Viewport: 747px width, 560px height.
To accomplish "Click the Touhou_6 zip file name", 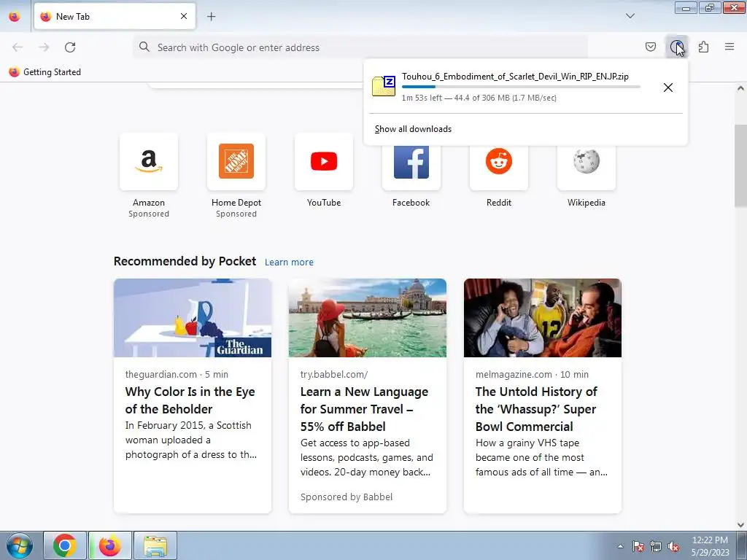I will (x=515, y=76).
